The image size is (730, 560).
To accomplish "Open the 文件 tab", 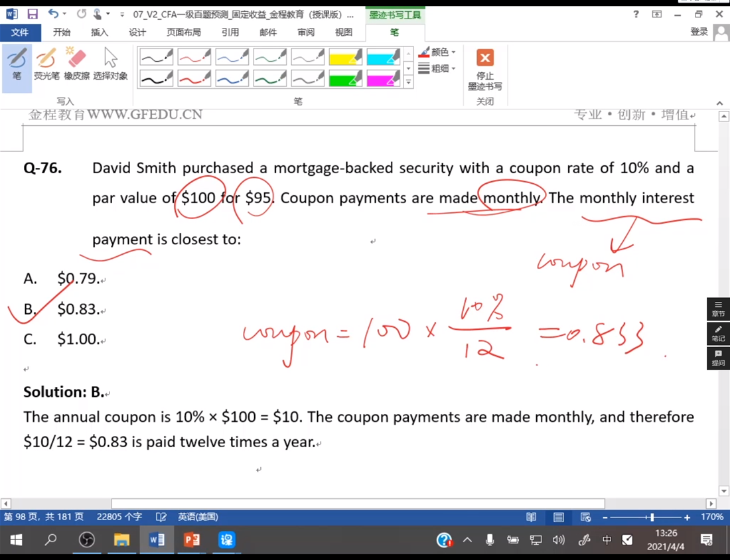I will (20, 32).
